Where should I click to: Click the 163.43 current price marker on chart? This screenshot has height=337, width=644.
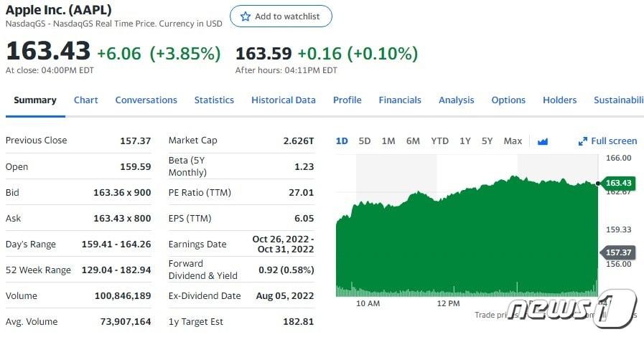point(618,183)
